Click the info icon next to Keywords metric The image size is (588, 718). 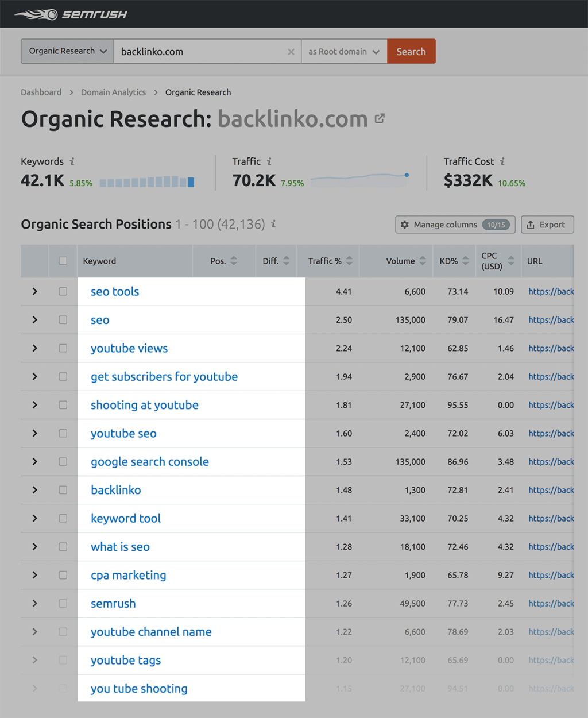click(72, 161)
